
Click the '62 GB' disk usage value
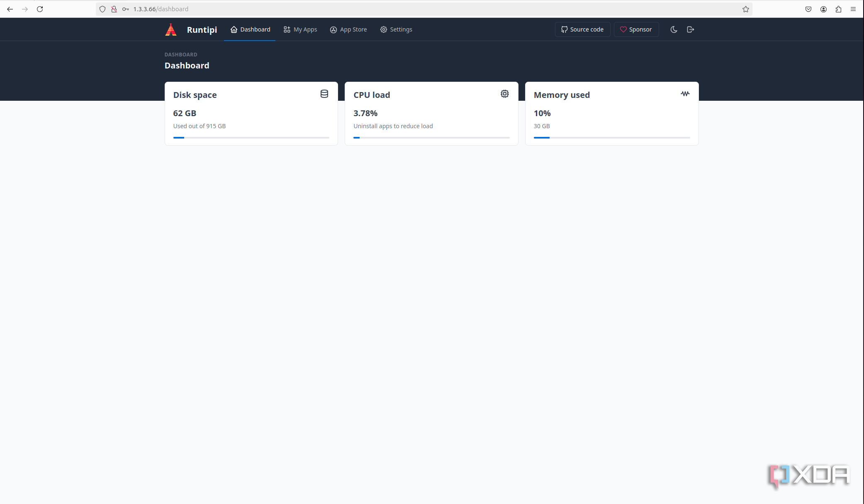[185, 113]
